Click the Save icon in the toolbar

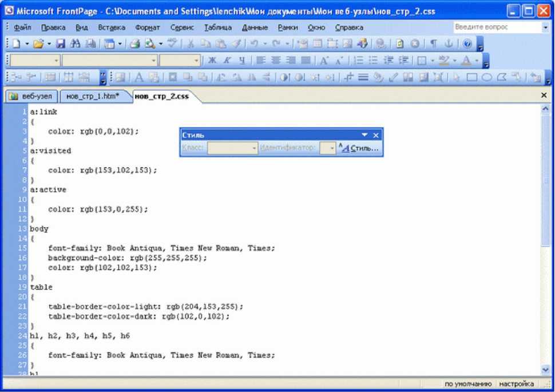pos(60,43)
